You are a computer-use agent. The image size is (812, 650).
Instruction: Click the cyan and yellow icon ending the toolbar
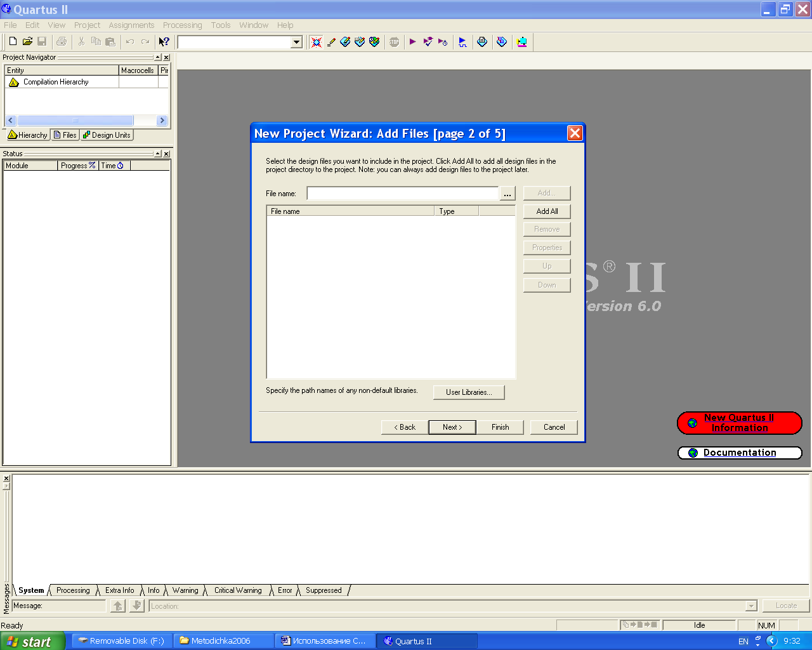(x=521, y=42)
